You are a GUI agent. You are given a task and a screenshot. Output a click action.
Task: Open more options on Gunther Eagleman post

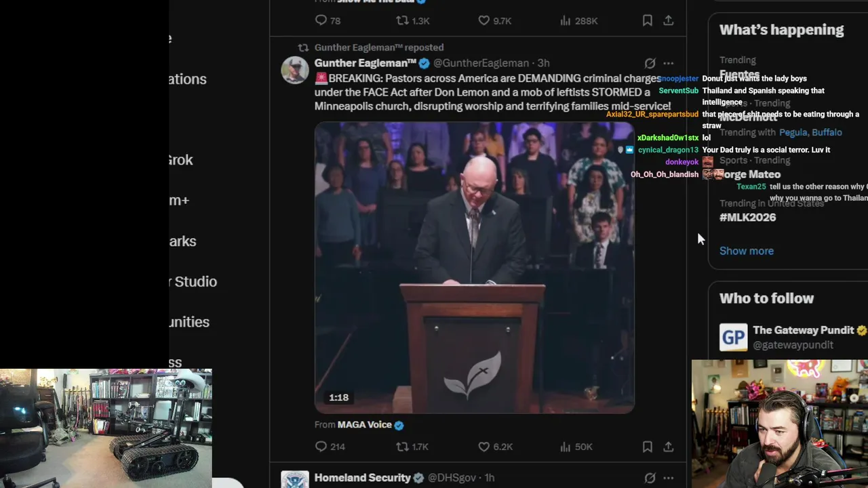click(x=669, y=63)
